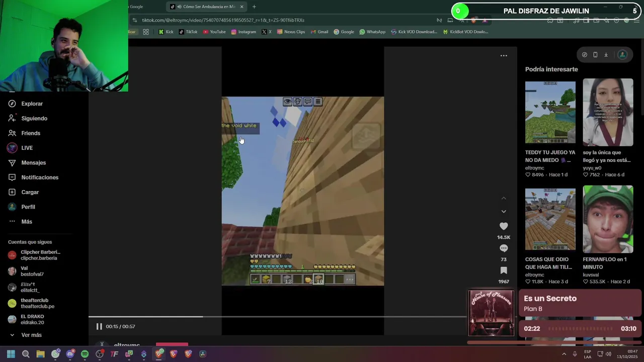The height and width of the screenshot is (362, 644).
Task: Open the KickBot VOD Downloader bookmark
Action: [x=465, y=32]
